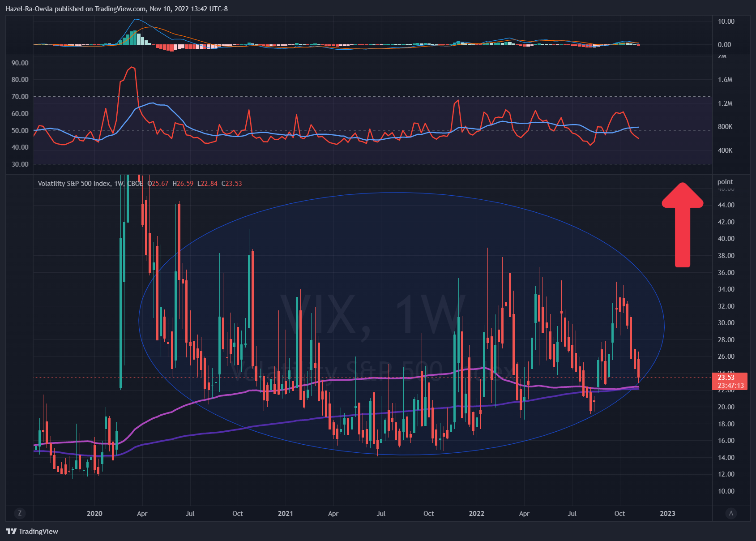This screenshot has height=541, width=756.
Task: Click the 2021 label on the time axis
Action: click(x=285, y=514)
